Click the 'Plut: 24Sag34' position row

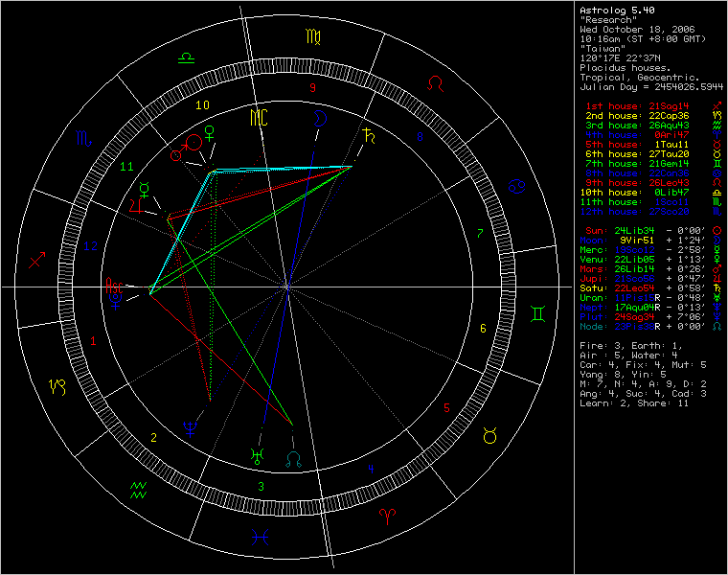click(651, 317)
